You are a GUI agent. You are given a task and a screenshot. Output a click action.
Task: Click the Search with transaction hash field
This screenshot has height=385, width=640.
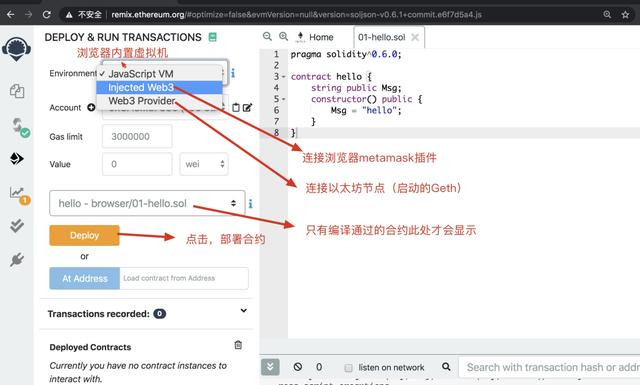[549, 367]
